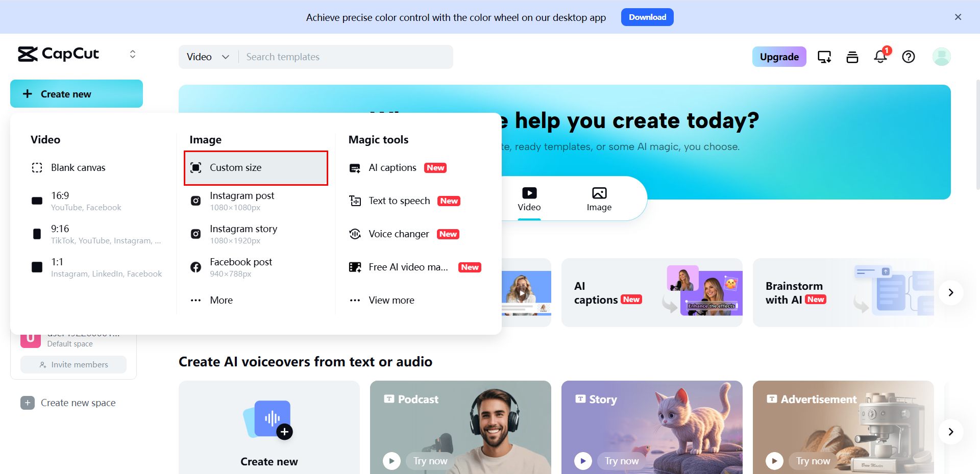
Task: Click the Voice changer icon
Action: tap(355, 234)
